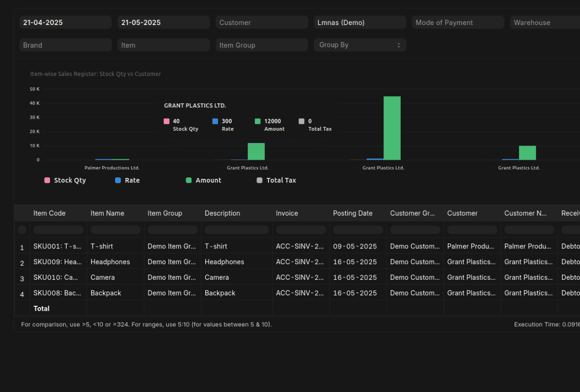The image size is (580, 392).
Task: Click the Warehouse filter field
Action: click(544, 22)
